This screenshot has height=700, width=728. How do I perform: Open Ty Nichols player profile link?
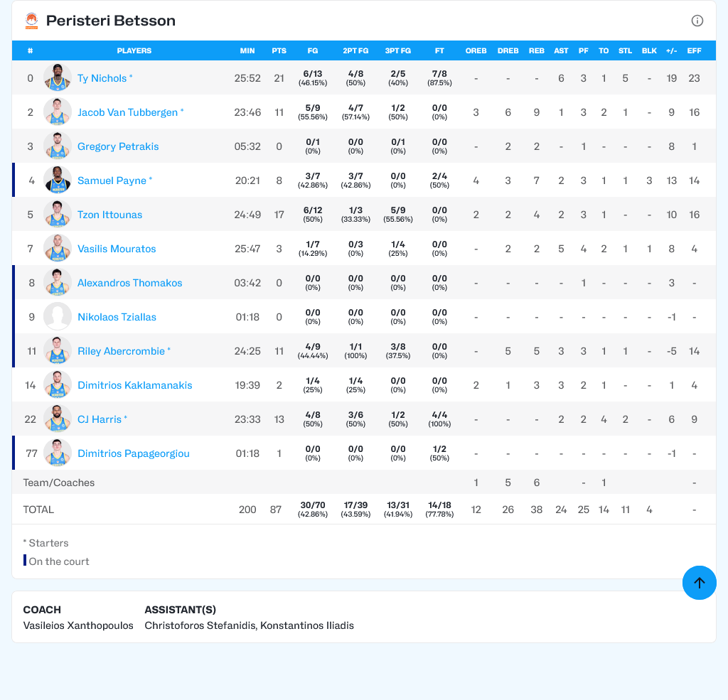pyautogui.click(x=102, y=78)
